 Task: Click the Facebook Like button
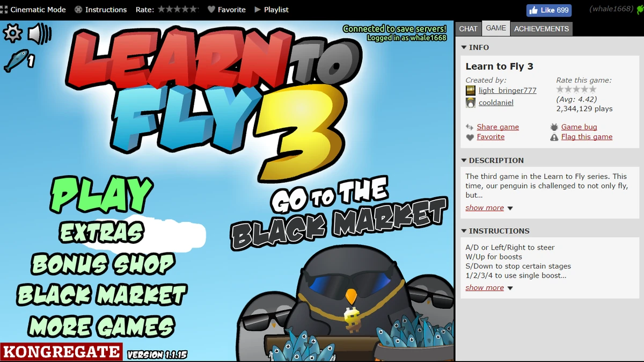(549, 10)
